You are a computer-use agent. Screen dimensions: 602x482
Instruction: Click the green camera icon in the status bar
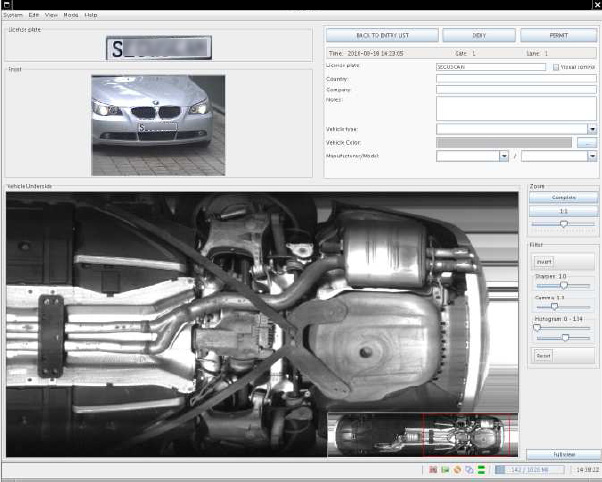pyautogui.click(x=445, y=469)
